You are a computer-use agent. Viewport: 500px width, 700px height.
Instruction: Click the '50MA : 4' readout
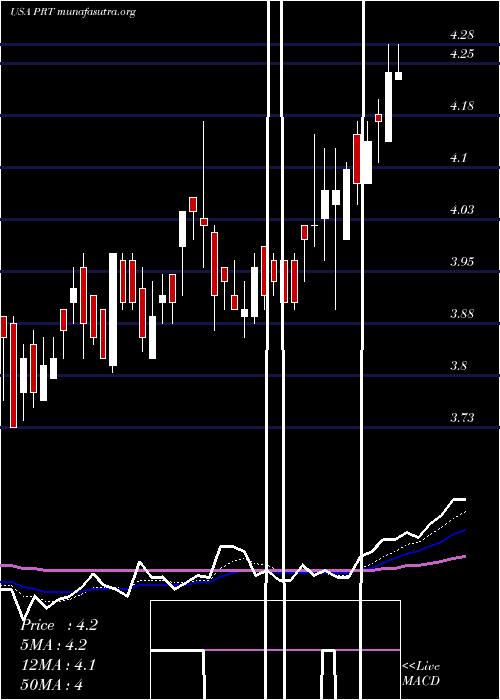coord(52,684)
